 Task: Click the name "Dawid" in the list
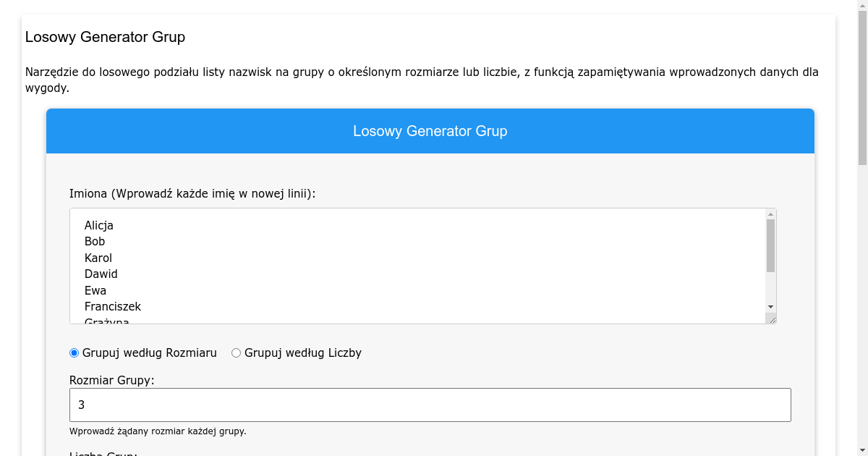(101, 274)
